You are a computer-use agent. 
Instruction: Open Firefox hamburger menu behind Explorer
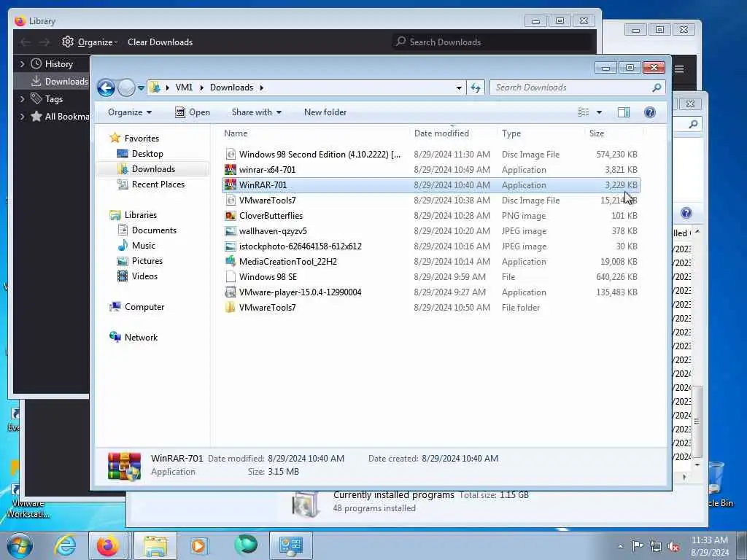click(679, 69)
